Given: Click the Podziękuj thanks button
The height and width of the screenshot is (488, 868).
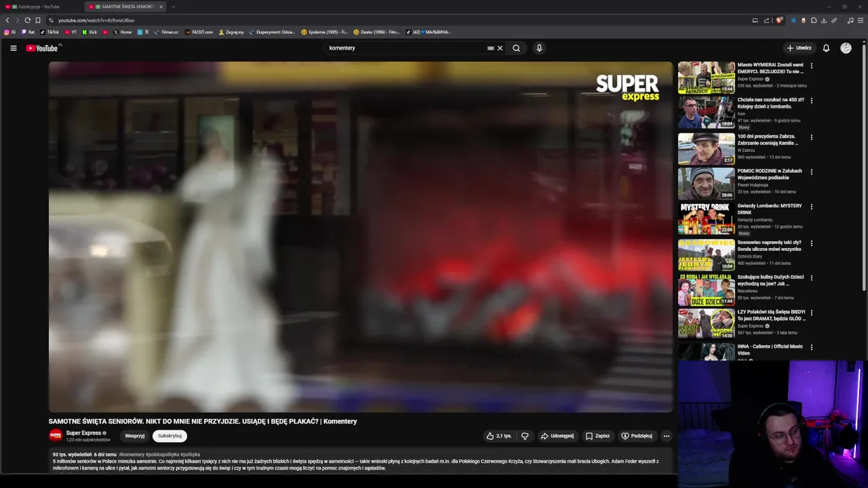Looking at the screenshot, I should 637,436.
